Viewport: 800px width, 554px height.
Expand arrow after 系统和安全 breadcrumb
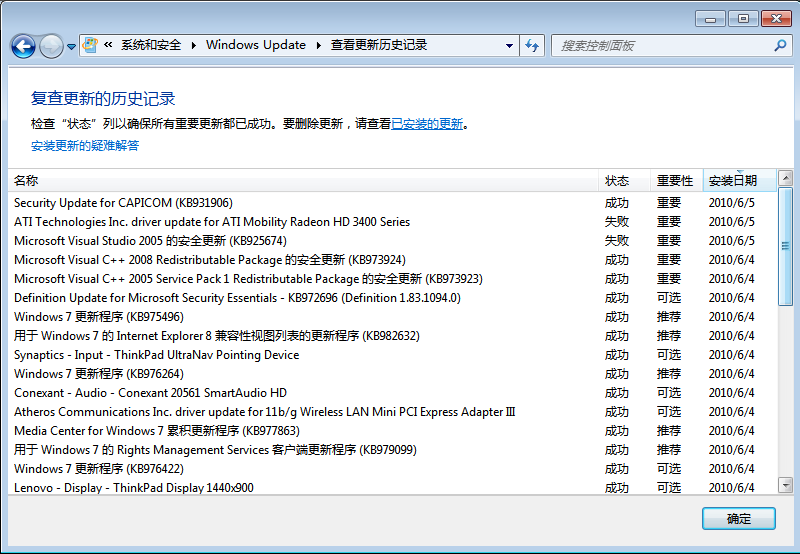pyautogui.click(x=194, y=45)
